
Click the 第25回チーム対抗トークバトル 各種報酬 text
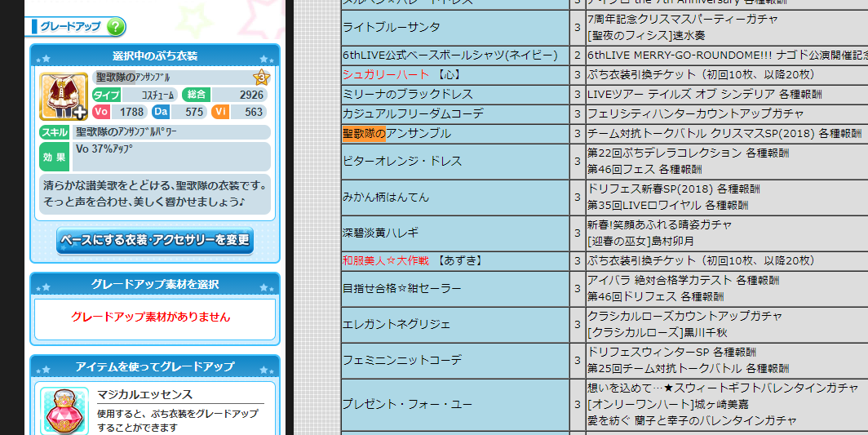[688, 369]
